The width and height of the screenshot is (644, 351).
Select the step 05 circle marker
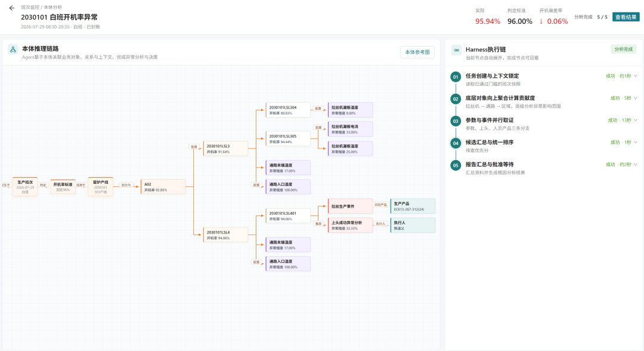coord(456,165)
